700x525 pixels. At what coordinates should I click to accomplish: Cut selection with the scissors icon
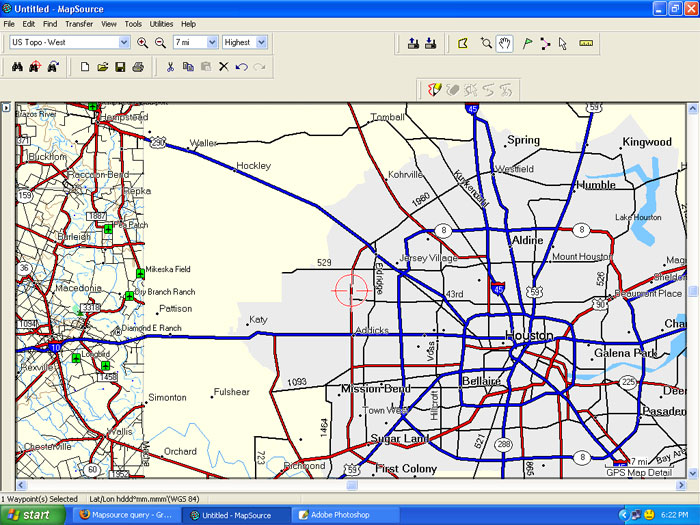point(170,67)
